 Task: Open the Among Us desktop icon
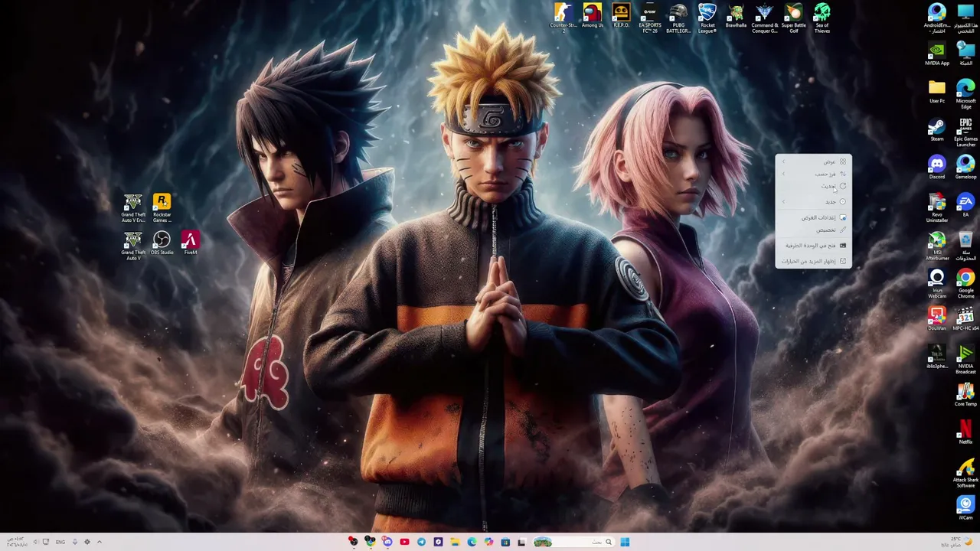click(x=593, y=16)
